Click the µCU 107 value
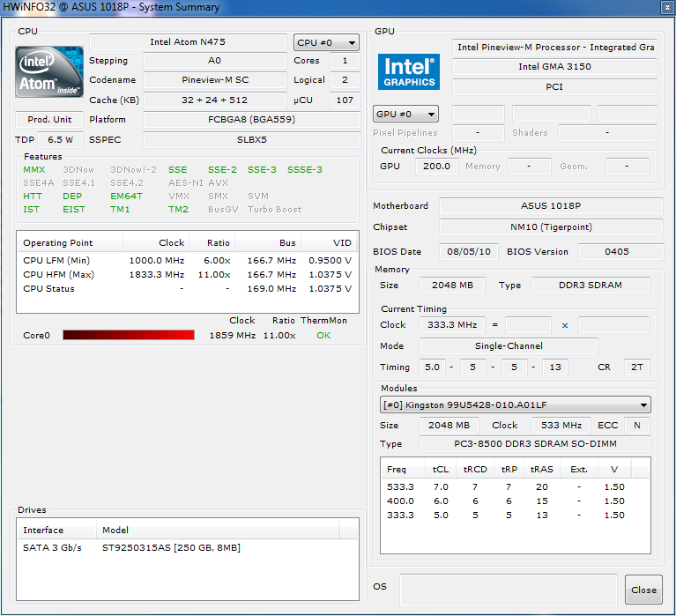This screenshot has height=616, width=676. tap(345, 100)
